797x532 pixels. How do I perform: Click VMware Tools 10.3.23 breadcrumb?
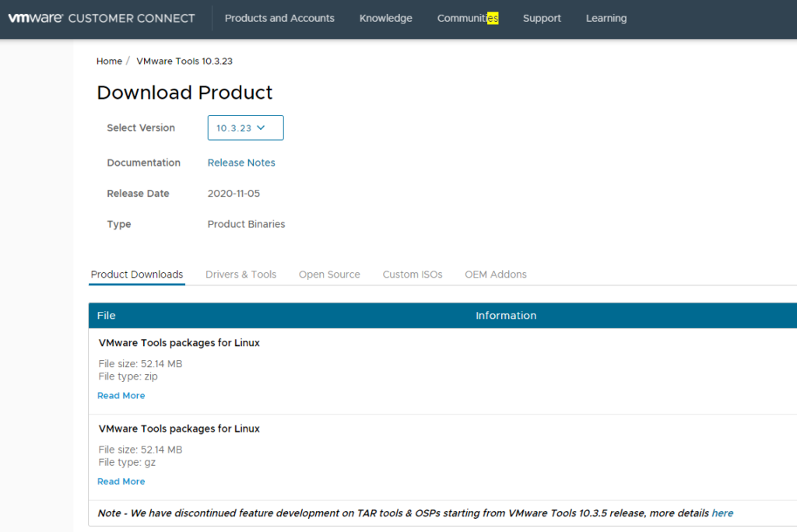[x=184, y=61]
